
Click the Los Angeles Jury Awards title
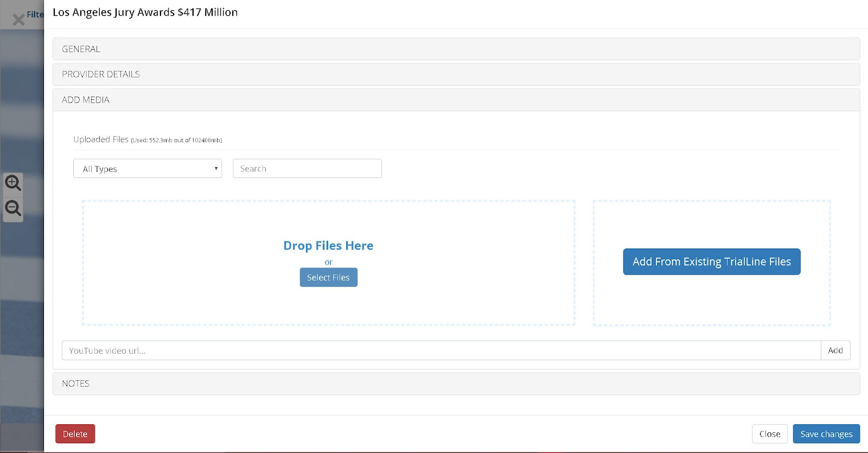pyautogui.click(x=145, y=12)
